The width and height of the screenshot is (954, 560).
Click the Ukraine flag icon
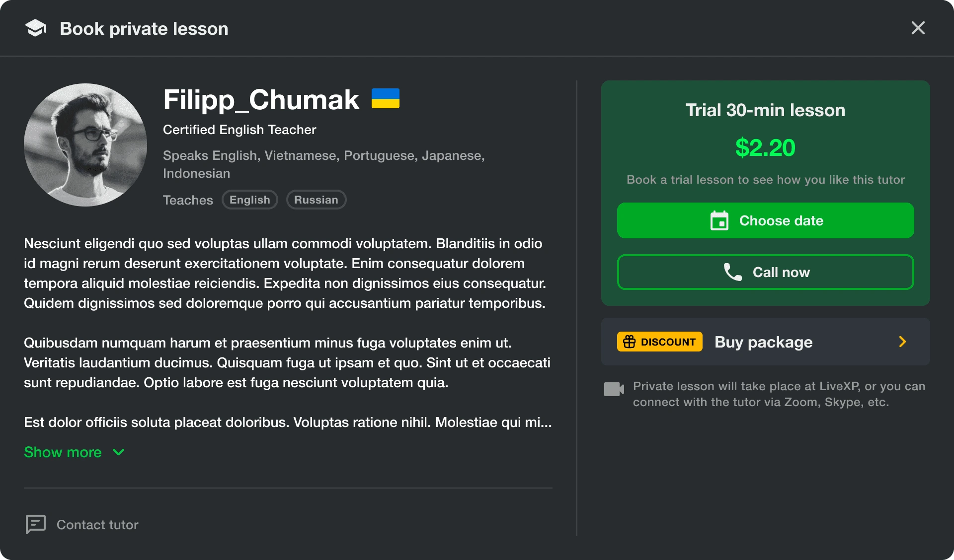[x=386, y=98]
